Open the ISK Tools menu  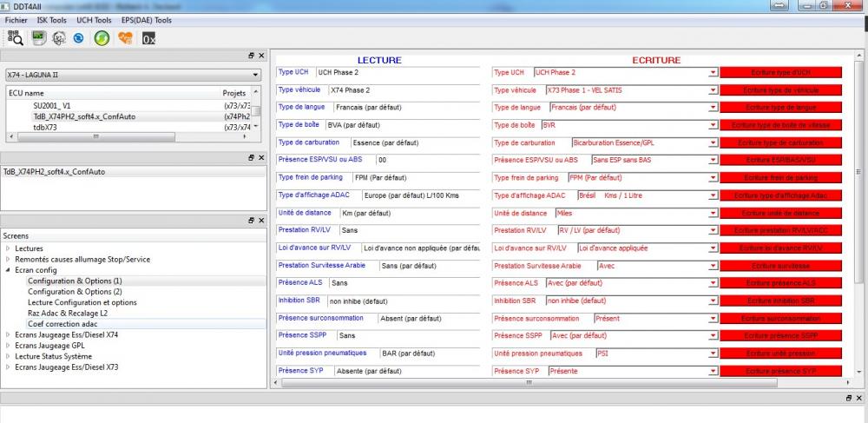pos(51,20)
